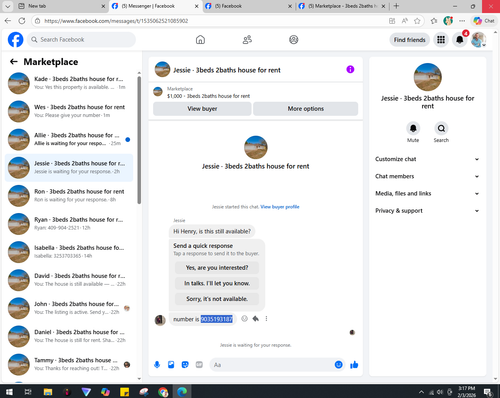
Task: Click the Edge icon in taskbar
Action: pyautogui.click(x=182, y=392)
